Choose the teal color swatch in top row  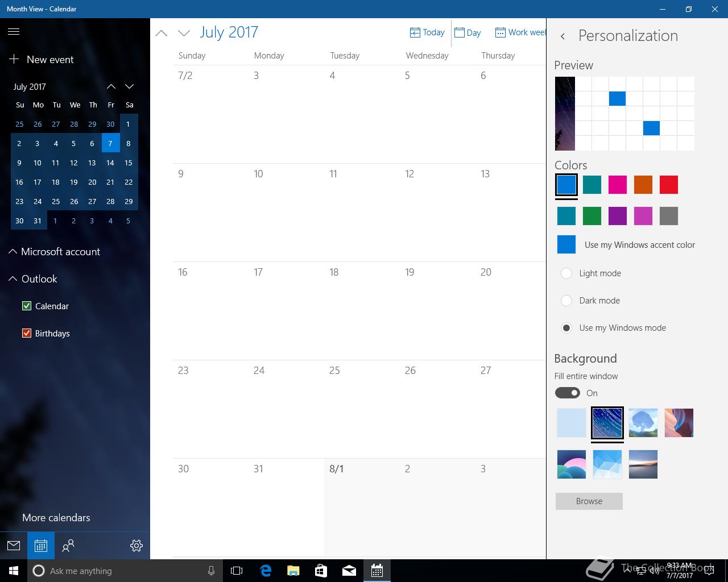click(x=592, y=185)
